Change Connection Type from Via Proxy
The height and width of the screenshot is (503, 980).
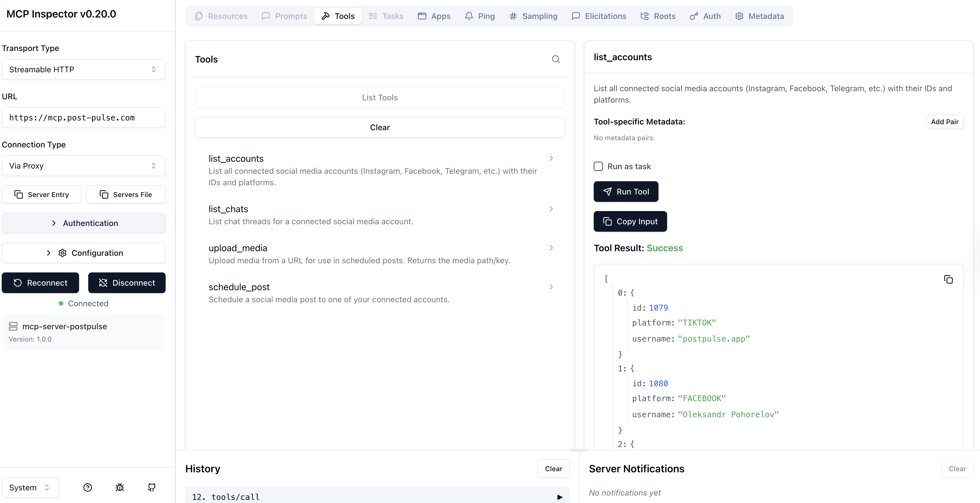coord(83,166)
